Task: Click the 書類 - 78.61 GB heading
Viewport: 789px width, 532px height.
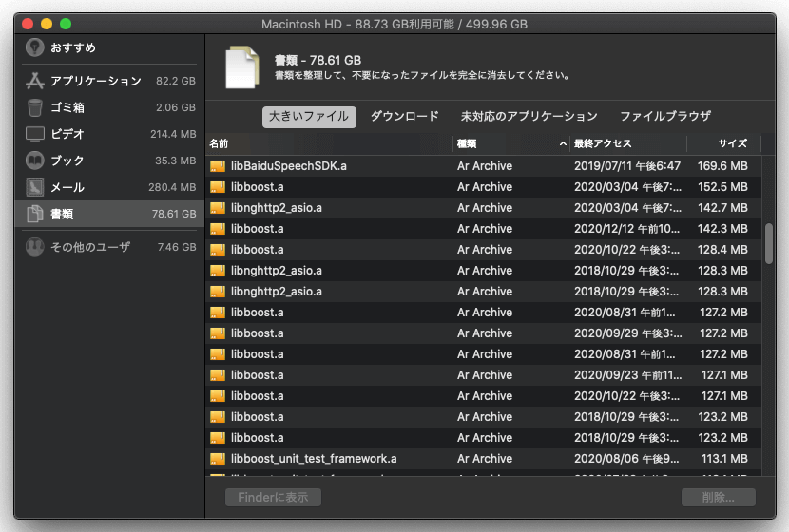Action: (x=318, y=61)
